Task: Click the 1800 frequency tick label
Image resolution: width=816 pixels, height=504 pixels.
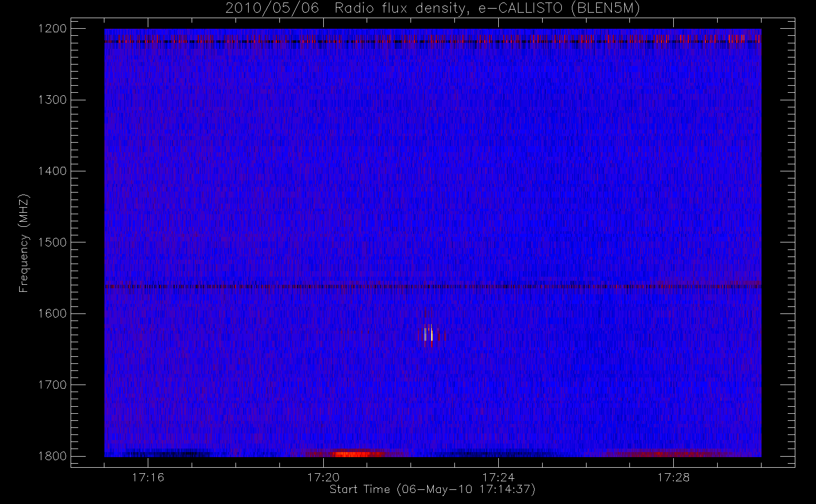Action: coord(52,456)
